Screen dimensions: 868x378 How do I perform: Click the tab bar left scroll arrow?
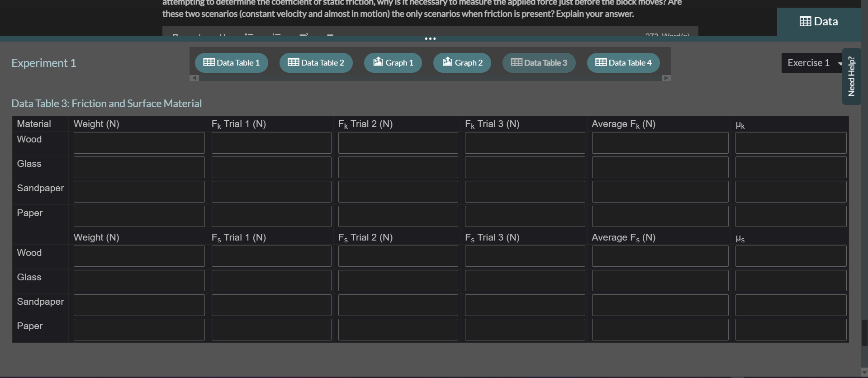click(194, 78)
